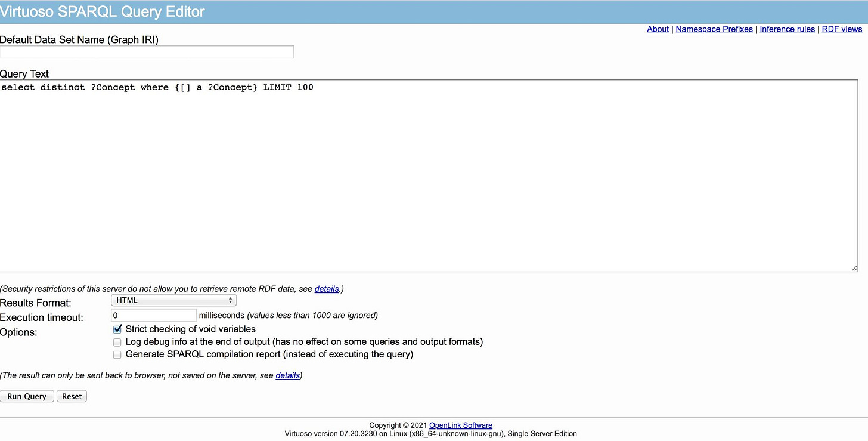Open the RDF views link
868x441 pixels.
842,29
